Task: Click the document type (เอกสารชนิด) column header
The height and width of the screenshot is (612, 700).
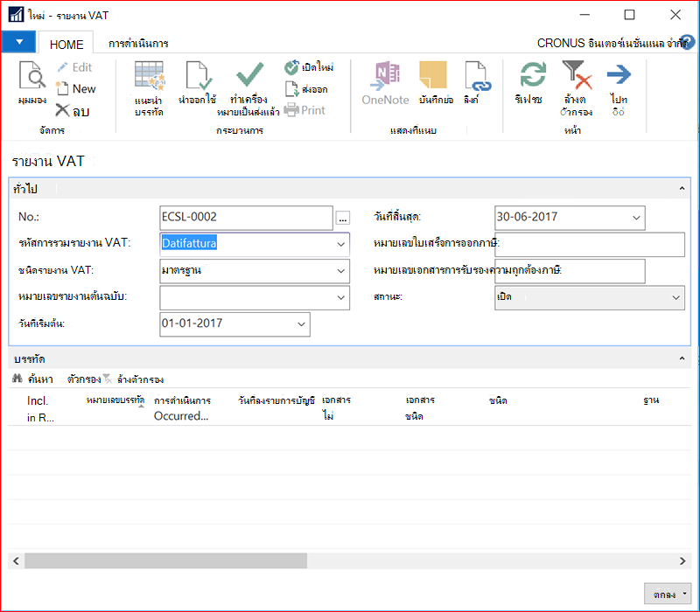Action: [x=420, y=408]
